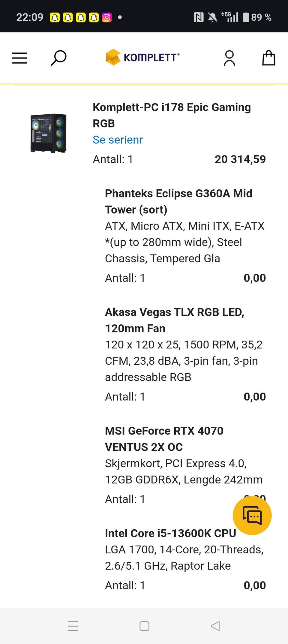288x644 pixels.
Task: Tap Android home navigation button
Action: 144,626
